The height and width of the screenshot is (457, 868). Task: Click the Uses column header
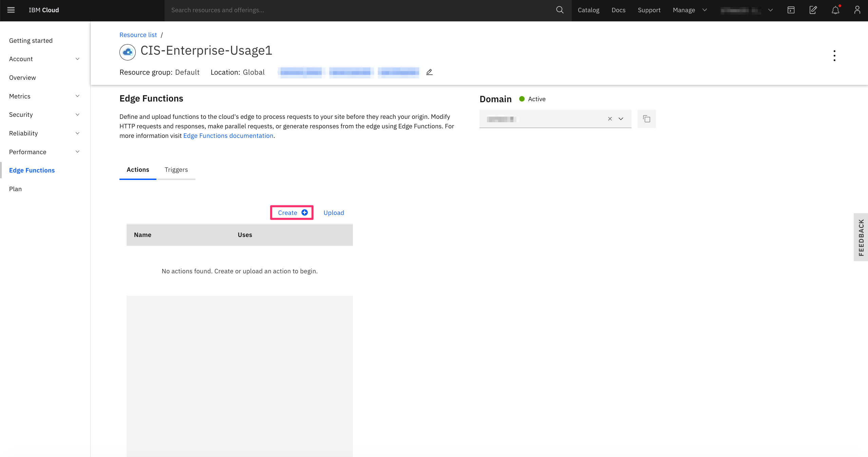pyautogui.click(x=245, y=235)
